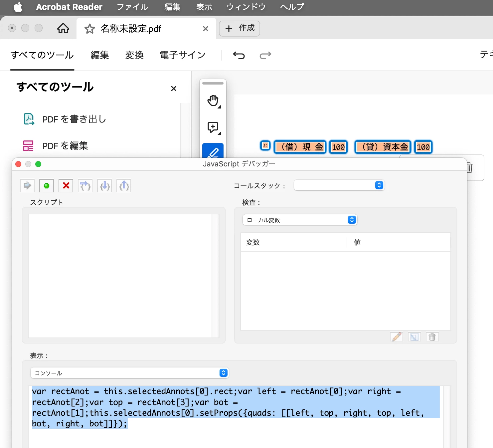Click the PDF を書き出し icon
Screen dimensions: 493x448
pos(29,119)
